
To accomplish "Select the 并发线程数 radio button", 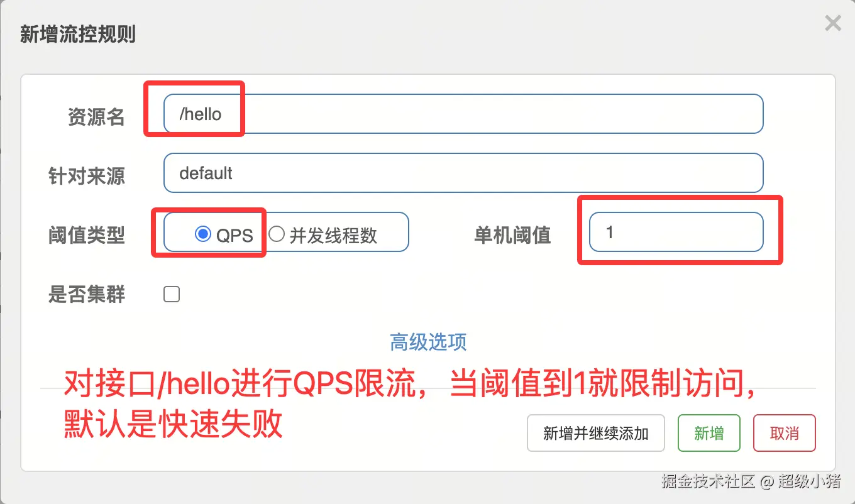I will point(277,234).
